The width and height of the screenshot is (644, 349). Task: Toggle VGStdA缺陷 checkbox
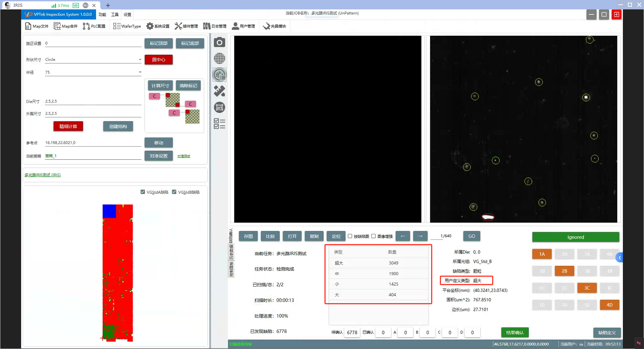(x=143, y=192)
